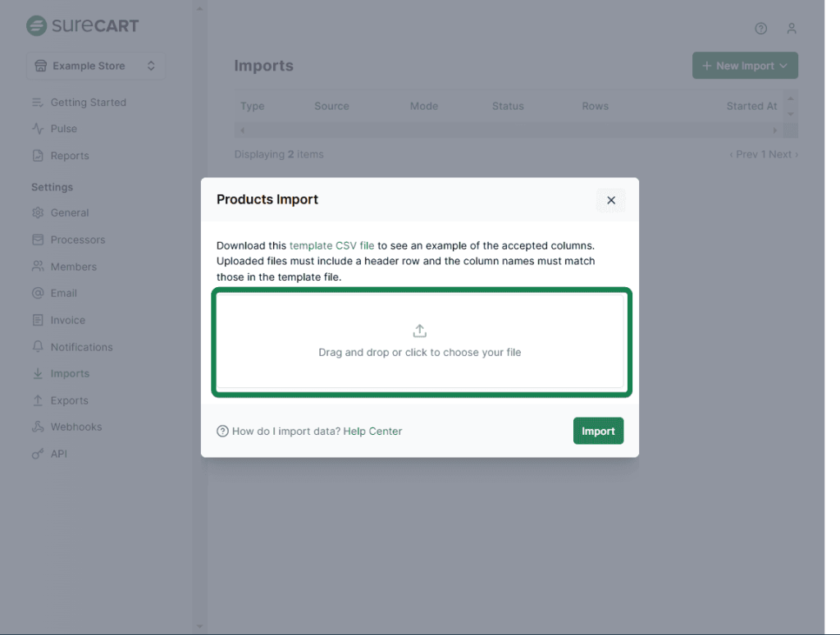Open Notifications settings
The image size is (840, 635).
click(x=81, y=347)
